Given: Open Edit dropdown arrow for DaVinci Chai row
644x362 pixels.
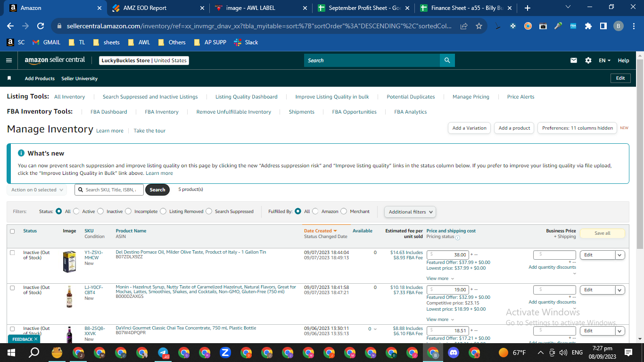Looking at the screenshot, I should [620, 331].
